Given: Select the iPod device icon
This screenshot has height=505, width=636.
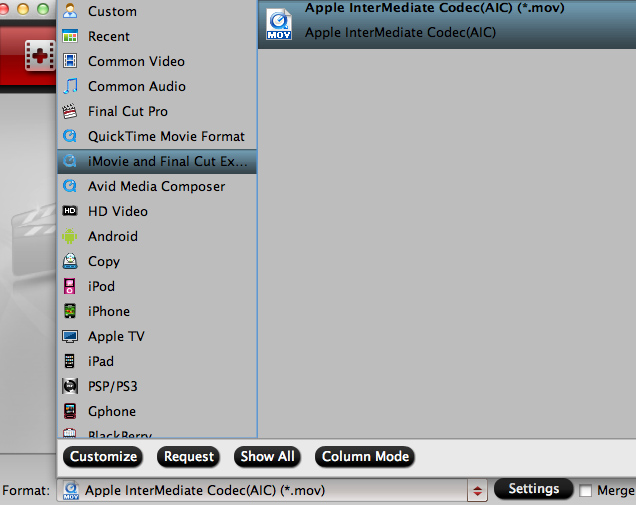Looking at the screenshot, I should [x=70, y=287].
